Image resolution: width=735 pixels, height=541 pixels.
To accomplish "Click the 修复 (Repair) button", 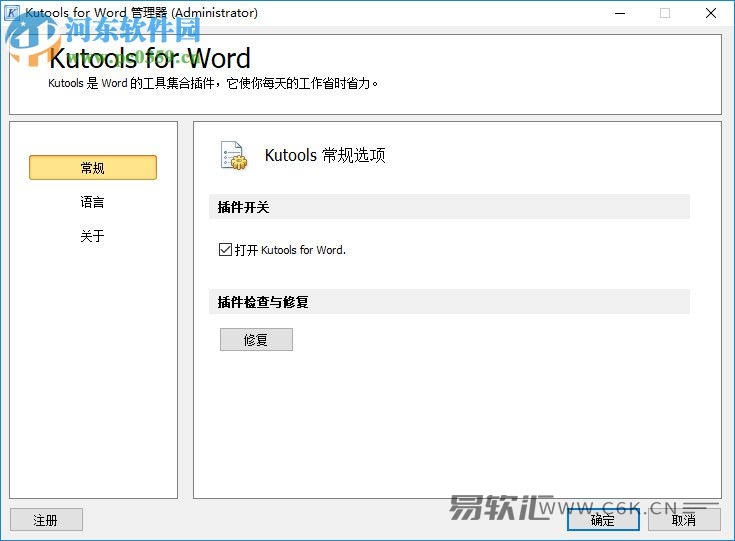I will [x=256, y=339].
